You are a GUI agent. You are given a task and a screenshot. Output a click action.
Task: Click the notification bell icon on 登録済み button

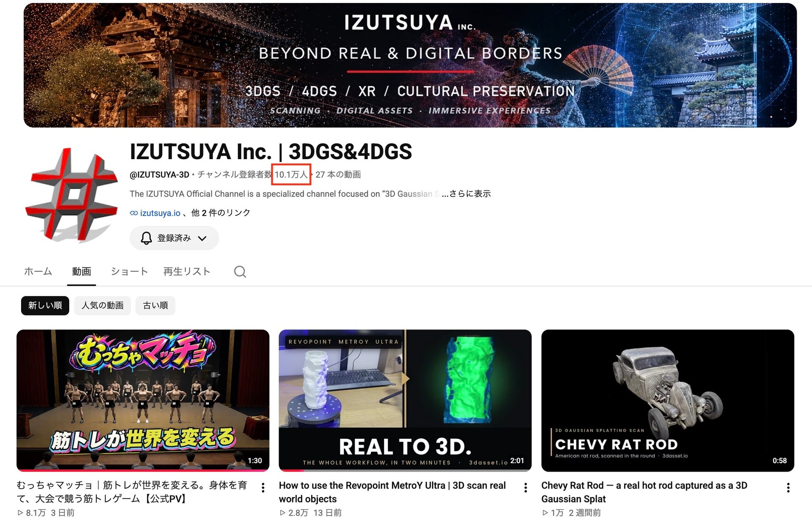coord(146,238)
